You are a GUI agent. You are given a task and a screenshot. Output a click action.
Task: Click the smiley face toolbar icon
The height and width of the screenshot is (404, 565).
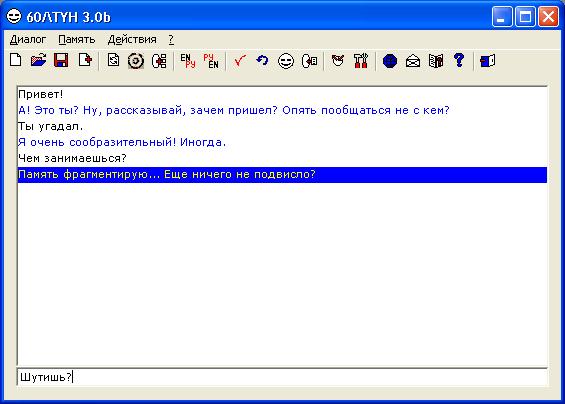286,61
